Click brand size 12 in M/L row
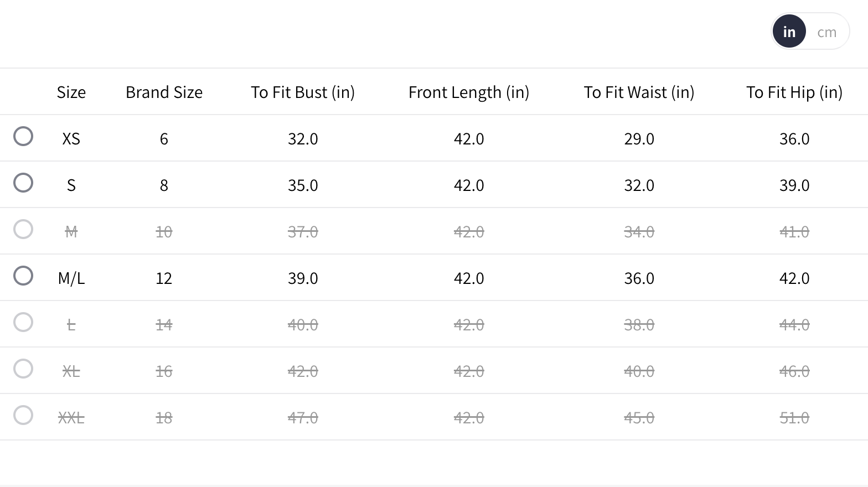 [x=164, y=278]
